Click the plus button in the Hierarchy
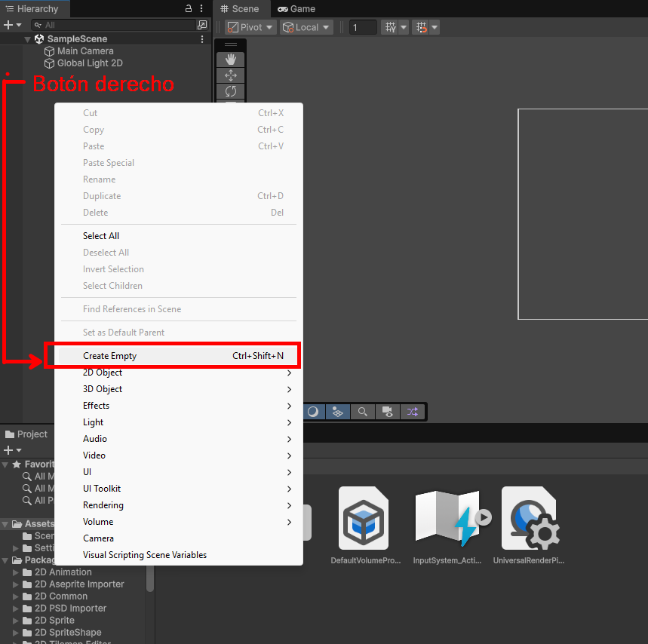Image resolution: width=648 pixels, height=644 pixels. [8, 23]
